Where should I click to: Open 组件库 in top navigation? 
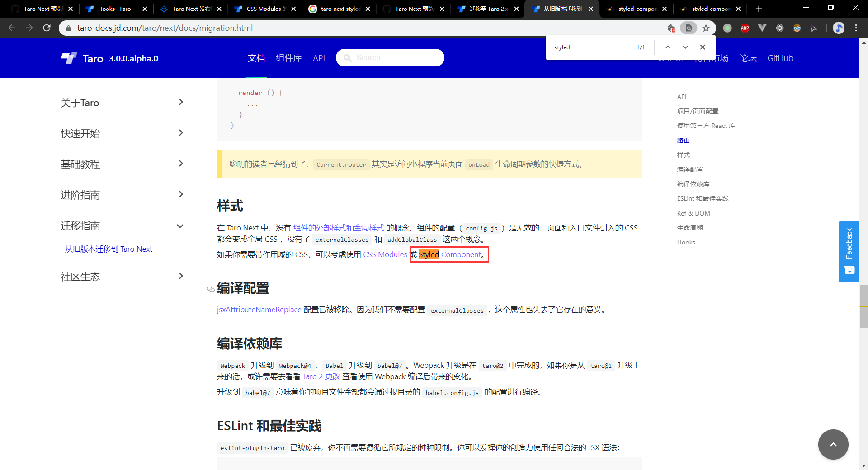pos(289,58)
